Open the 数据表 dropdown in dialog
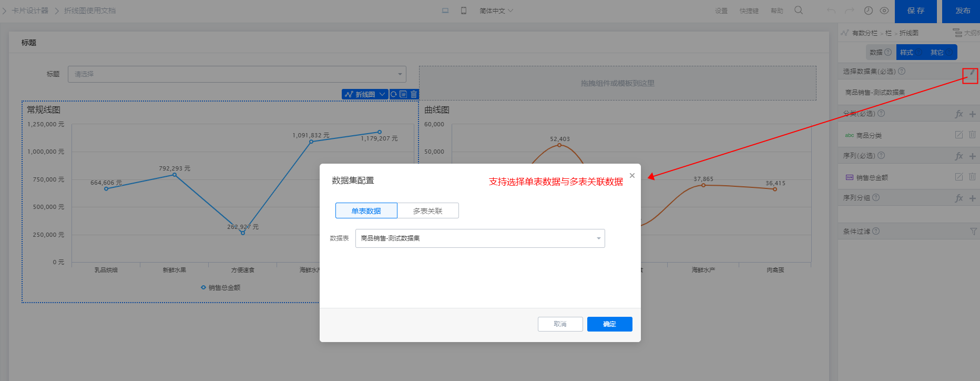 pos(480,238)
